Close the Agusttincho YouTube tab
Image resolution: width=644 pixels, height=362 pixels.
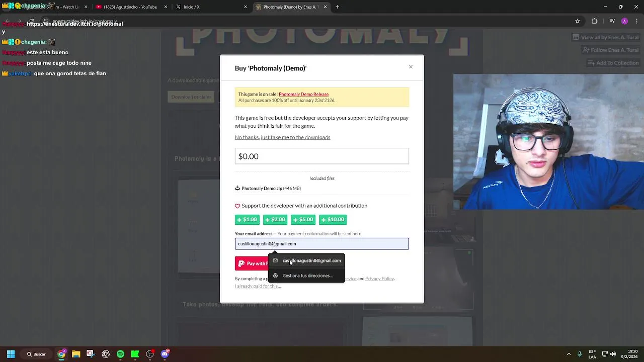pos(166,7)
